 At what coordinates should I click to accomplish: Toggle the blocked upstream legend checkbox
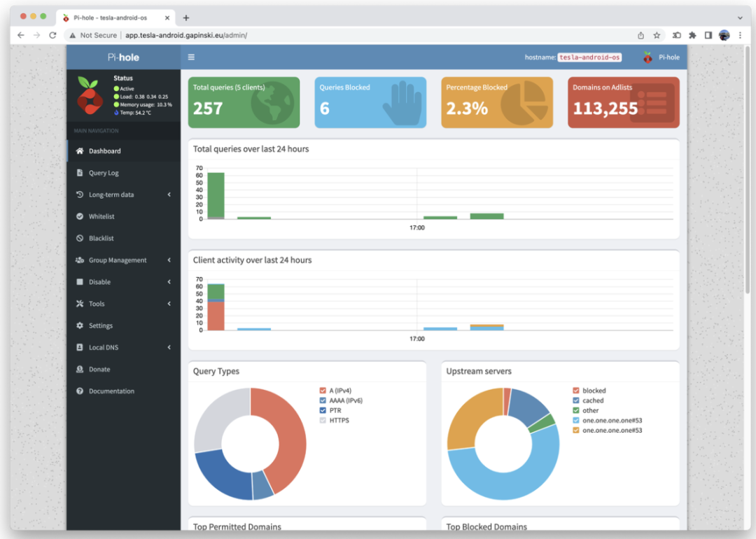coord(575,391)
